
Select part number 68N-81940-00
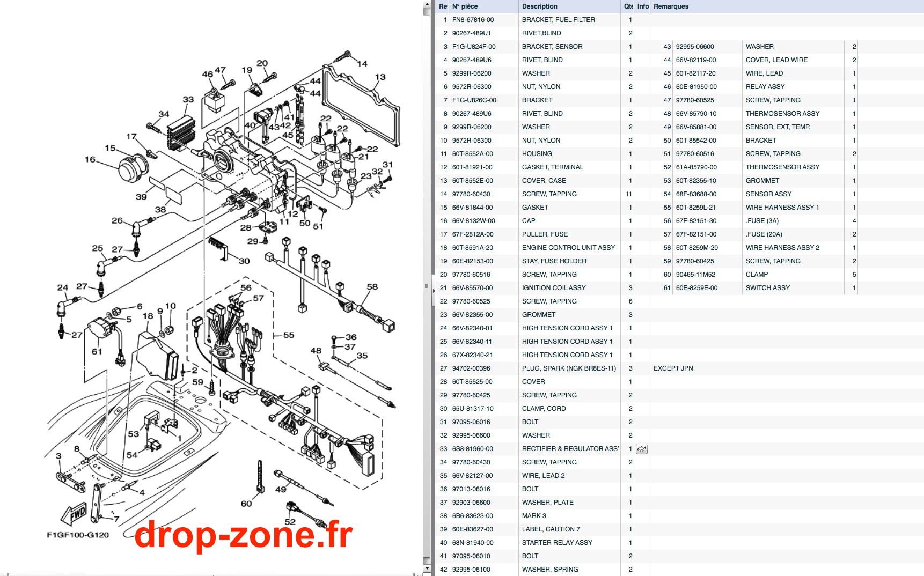coord(473,543)
